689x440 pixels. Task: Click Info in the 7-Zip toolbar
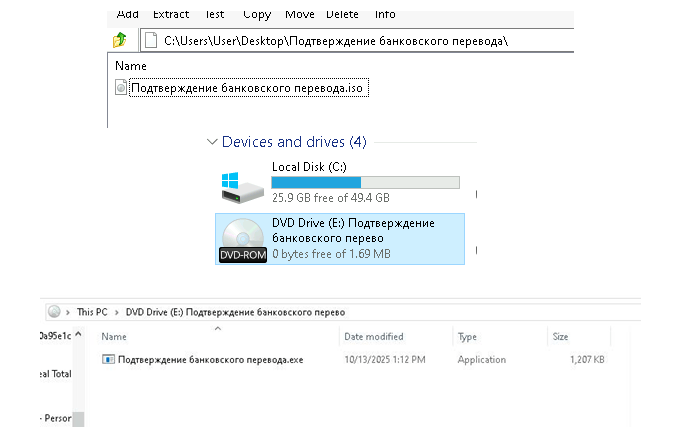(x=385, y=14)
